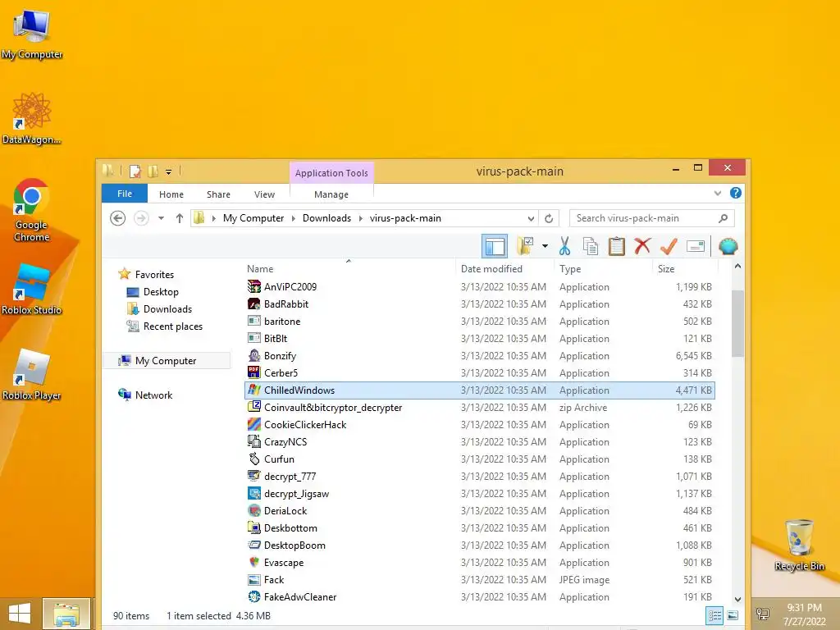Image resolution: width=840 pixels, height=630 pixels.
Task: Click the blue Help question mark icon
Action: 736,193
